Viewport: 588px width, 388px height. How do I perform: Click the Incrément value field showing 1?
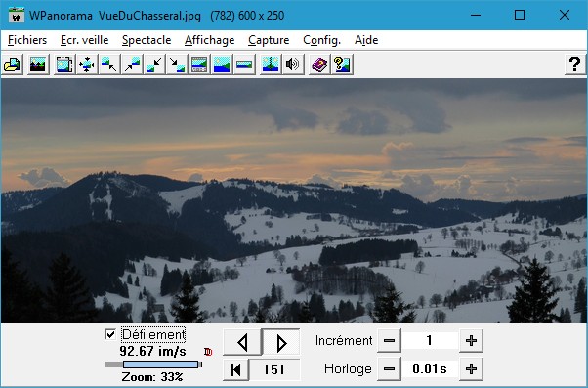tap(430, 341)
